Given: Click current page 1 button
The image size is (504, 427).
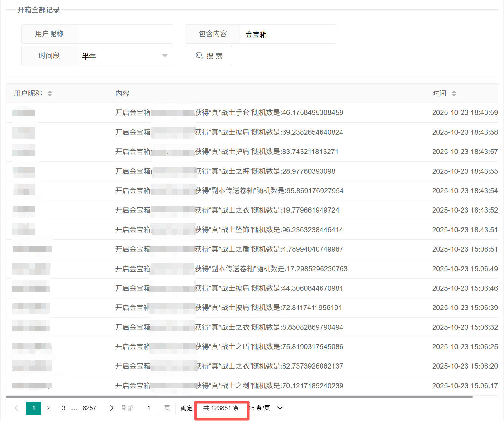Looking at the screenshot, I should [33, 408].
